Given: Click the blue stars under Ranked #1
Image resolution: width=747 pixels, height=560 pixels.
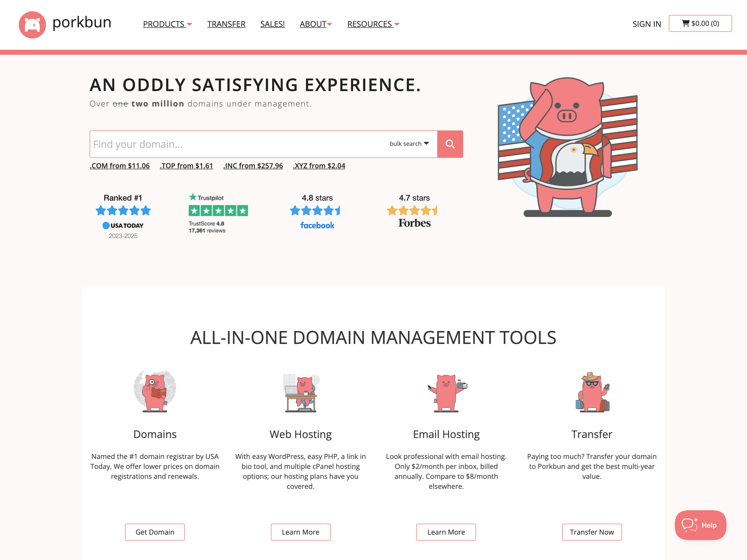Looking at the screenshot, I should click(x=123, y=211).
